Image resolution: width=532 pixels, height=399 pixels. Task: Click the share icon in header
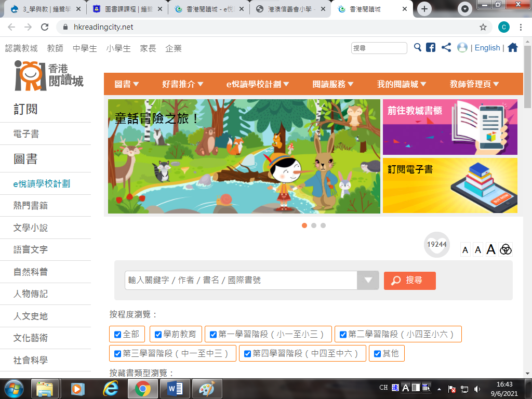click(446, 47)
